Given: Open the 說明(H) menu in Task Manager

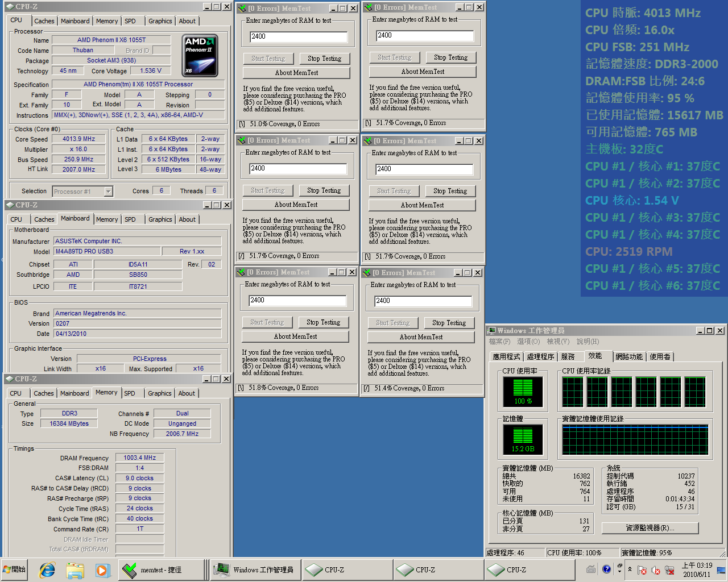Looking at the screenshot, I should point(588,342).
